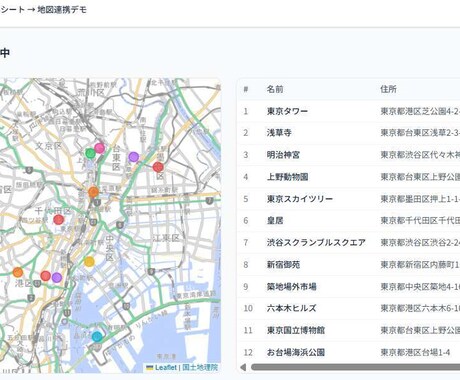Select the yellow marker in 中央区

(x=89, y=262)
